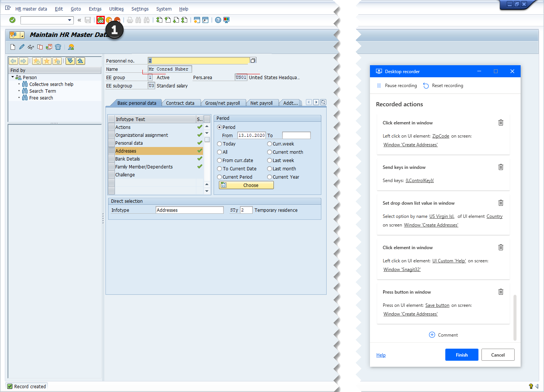Image resolution: width=544 pixels, height=392 pixels.
Task: Click the infotype table scrollbar thumb
Action: pos(207,139)
